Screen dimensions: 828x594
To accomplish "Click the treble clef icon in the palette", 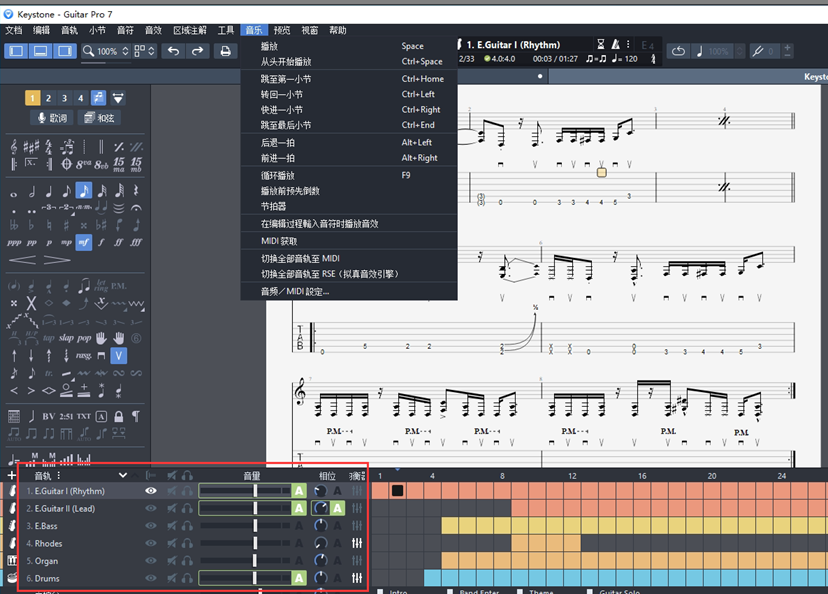I will pyautogui.click(x=13, y=146).
